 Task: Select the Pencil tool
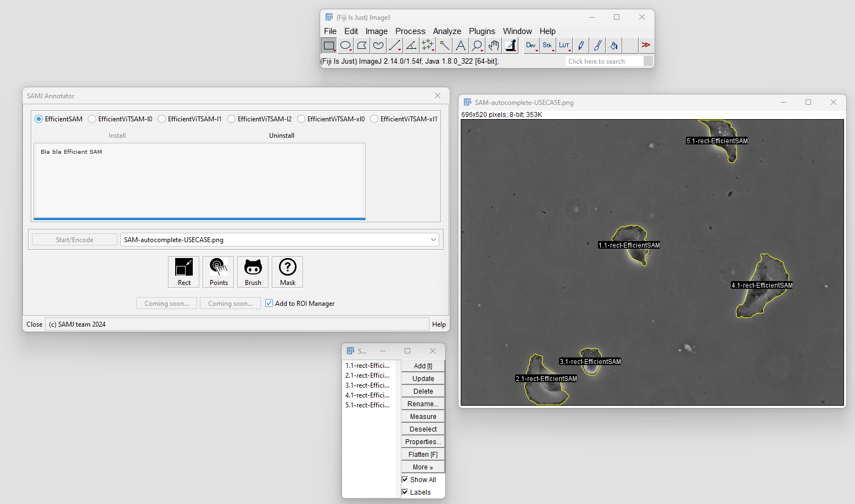coord(581,46)
